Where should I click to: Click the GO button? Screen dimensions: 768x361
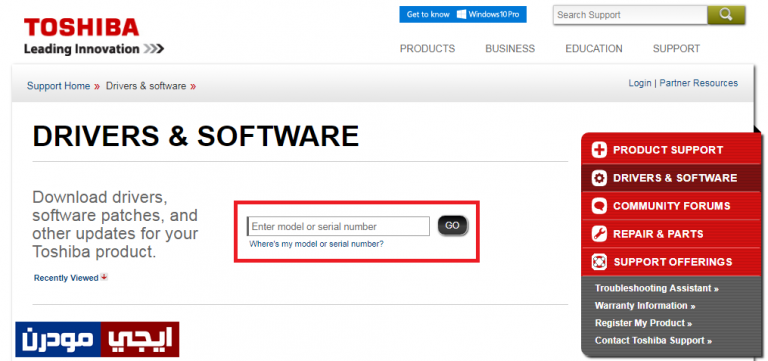point(453,225)
